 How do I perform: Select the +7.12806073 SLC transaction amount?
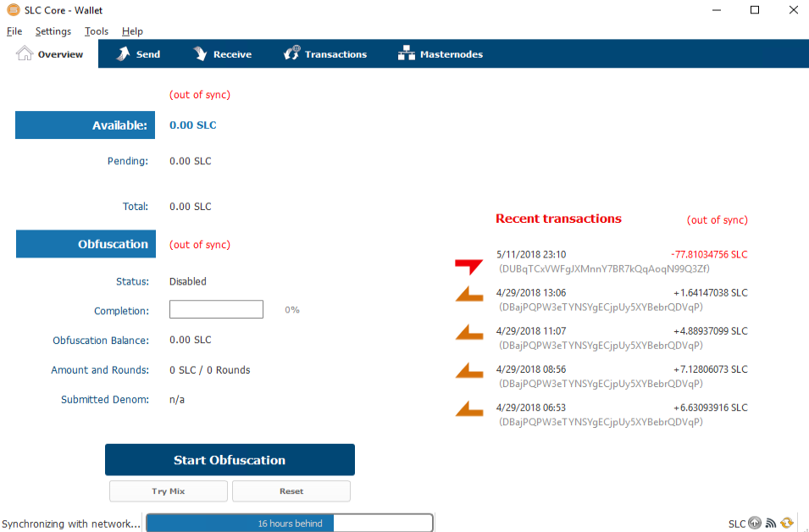pos(711,369)
